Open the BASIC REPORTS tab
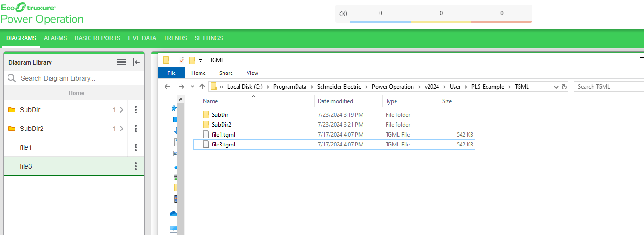 [x=98, y=38]
